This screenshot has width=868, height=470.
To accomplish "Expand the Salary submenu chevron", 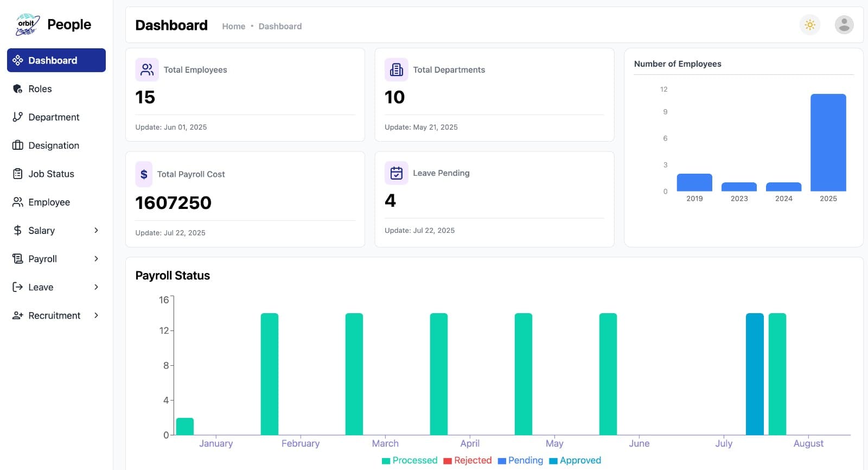I will (x=96, y=230).
